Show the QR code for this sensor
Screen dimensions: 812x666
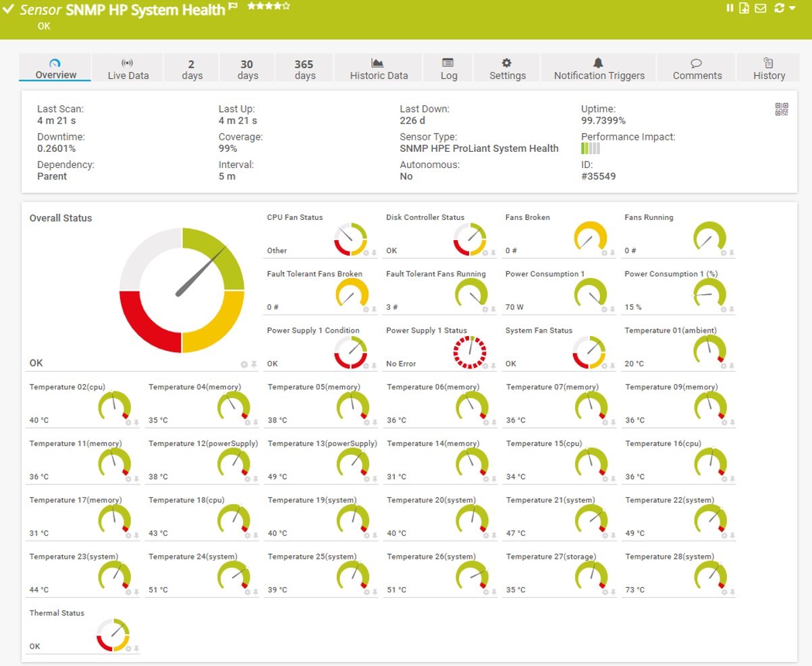[782, 110]
